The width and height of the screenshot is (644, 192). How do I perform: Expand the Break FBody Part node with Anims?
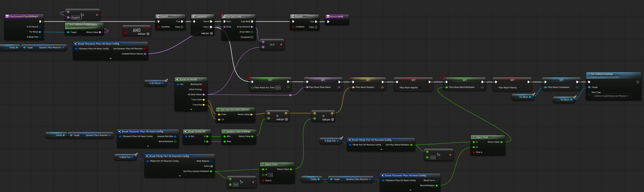tap(179, 176)
